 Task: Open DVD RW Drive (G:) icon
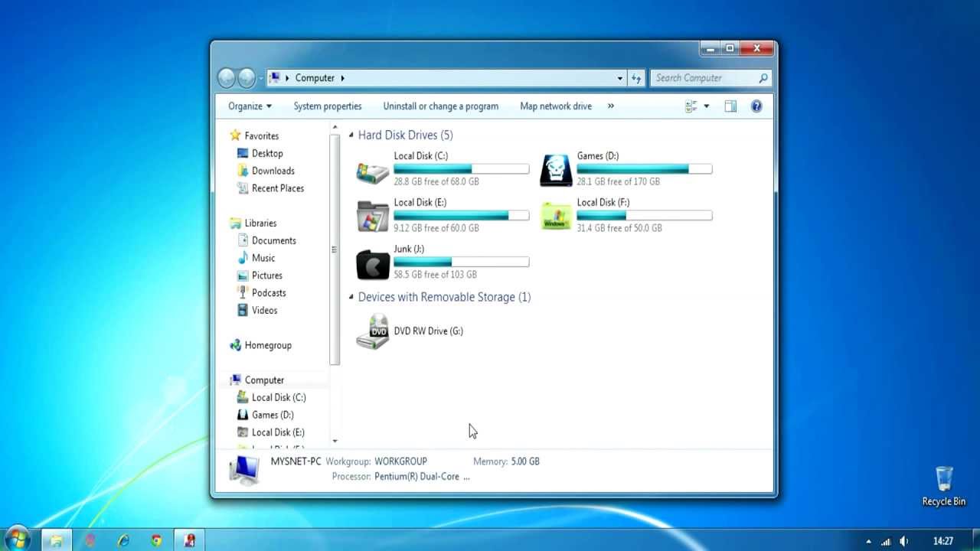(x=373, y=331)
